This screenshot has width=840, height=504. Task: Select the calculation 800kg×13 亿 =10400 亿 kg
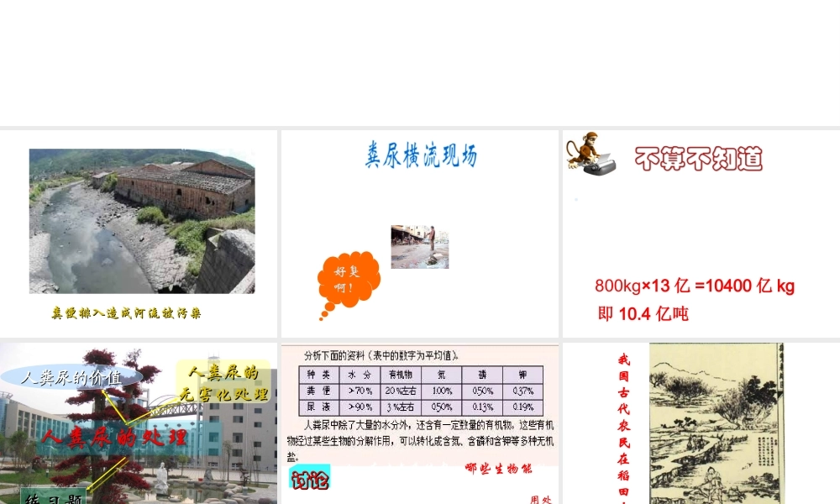695,286
